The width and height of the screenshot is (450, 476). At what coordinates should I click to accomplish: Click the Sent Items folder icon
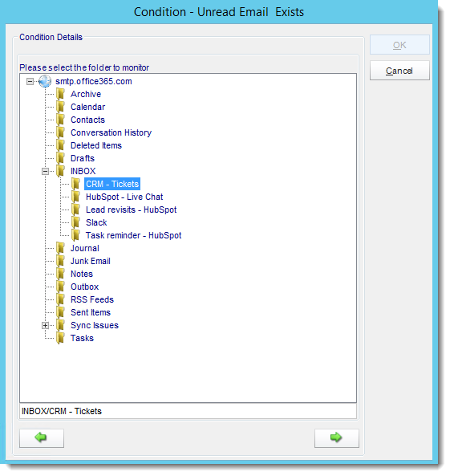pos(61,312)
